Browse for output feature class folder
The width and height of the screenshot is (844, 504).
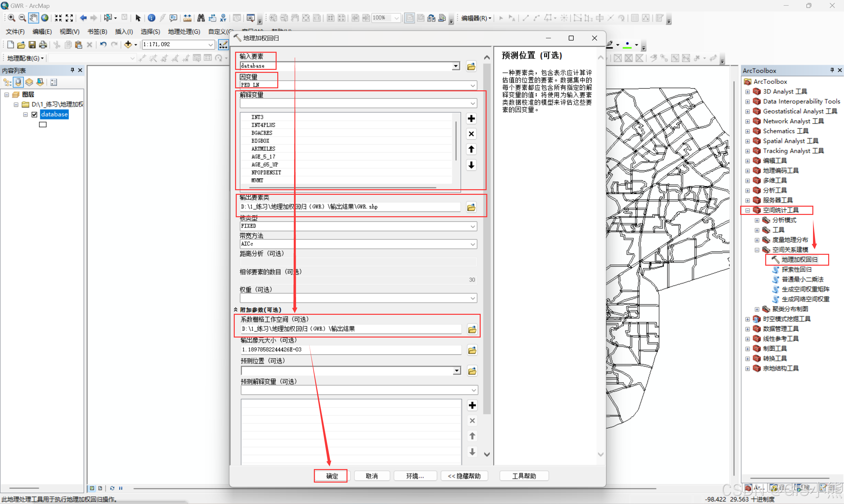pyautogui.click(x=471, y=207)
